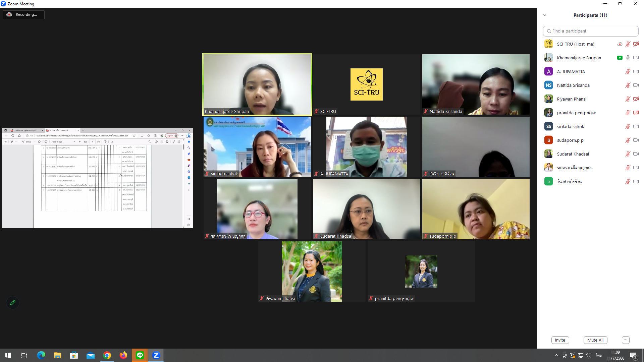Click Piyawan Phansi's disabled camera icon
The width and height of the screenshot is (644, 362).
tap(636, 99)
